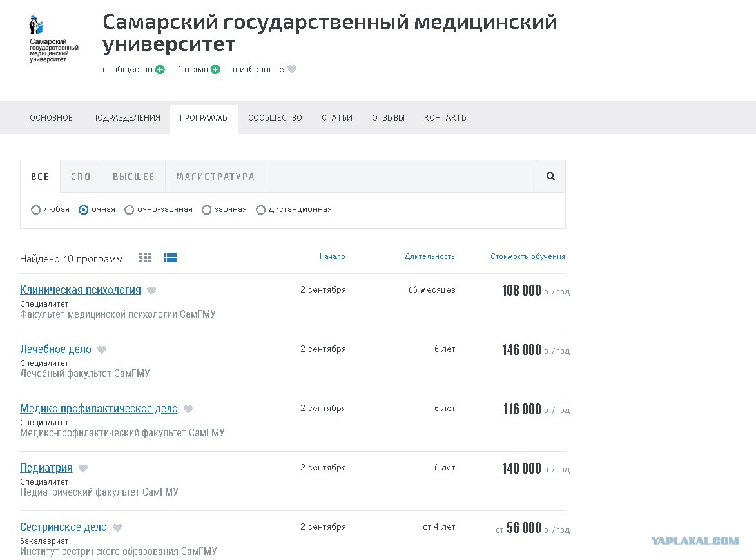The image size is (756, 560).
Task: Switch to list view icon
Action: coord(170,258)
